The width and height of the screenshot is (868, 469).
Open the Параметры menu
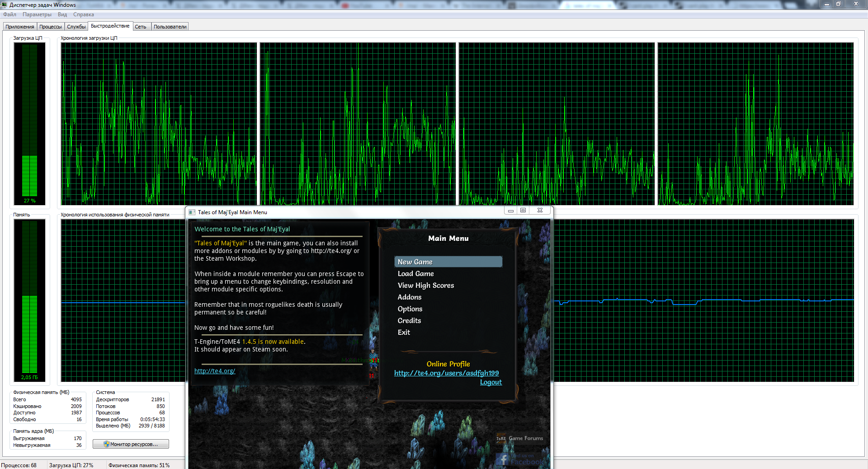[x=37, y=14]
